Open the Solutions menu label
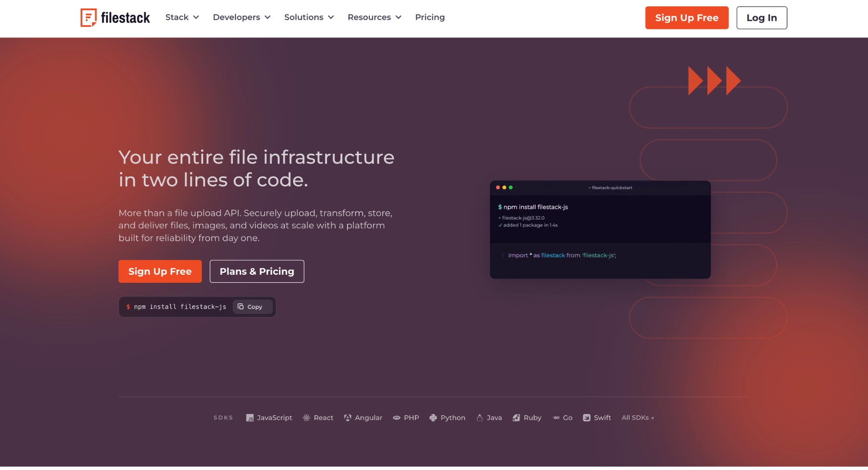868x470 pixels. pos(304,17)
